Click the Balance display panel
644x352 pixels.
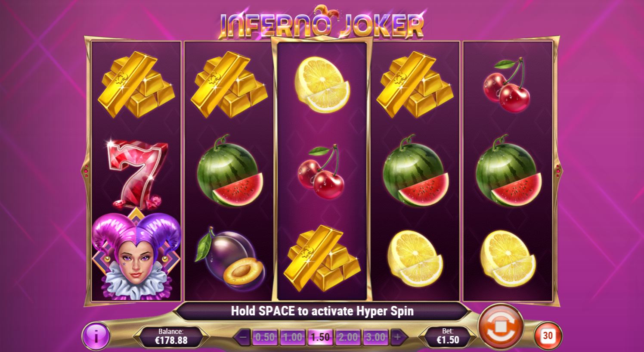click(171, 336)
